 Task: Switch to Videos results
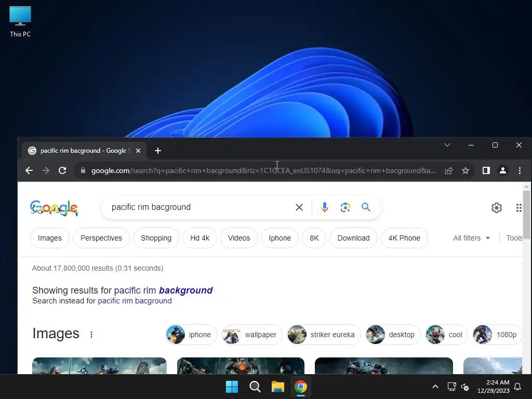239,238
